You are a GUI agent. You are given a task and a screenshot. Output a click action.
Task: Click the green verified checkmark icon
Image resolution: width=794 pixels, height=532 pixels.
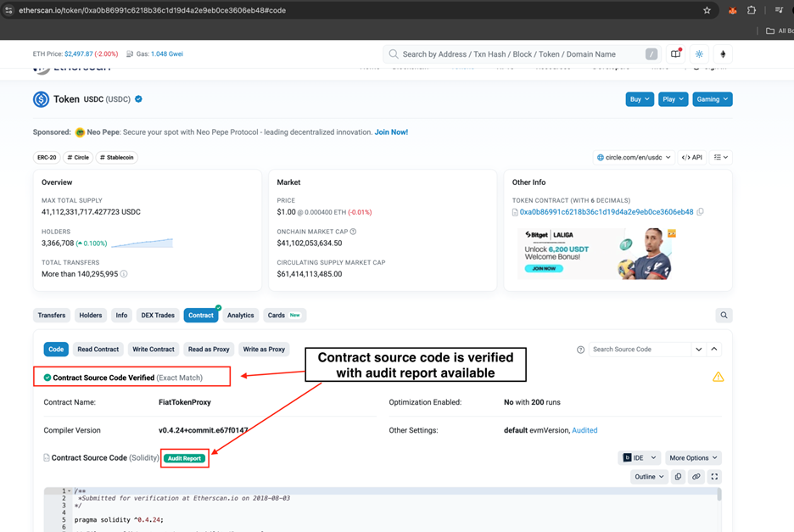48,378
